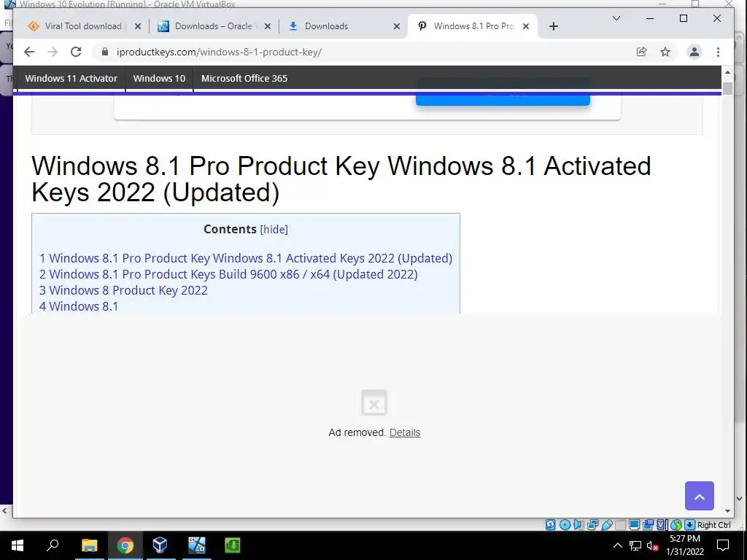Close the Windows 8.1 Pro tab

pyautogui.click(x=526, y=26)
